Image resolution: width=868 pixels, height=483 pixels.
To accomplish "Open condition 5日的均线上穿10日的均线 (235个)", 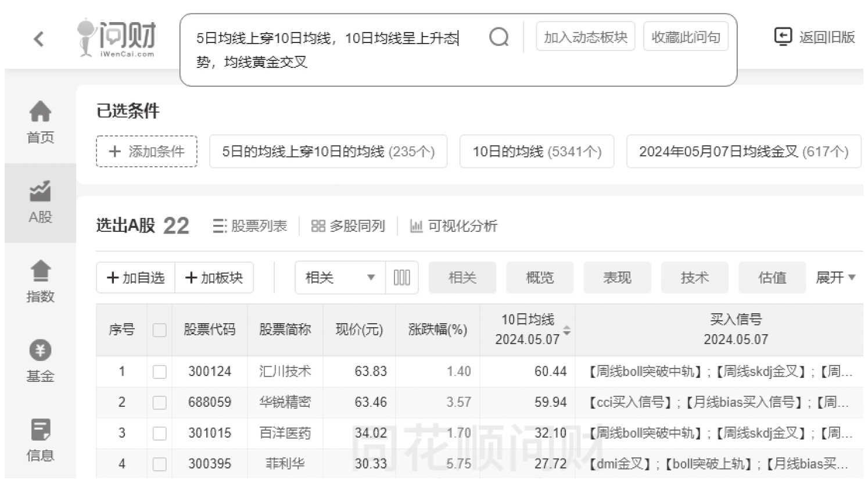I will pyautogui.click(x=328, y=151).
